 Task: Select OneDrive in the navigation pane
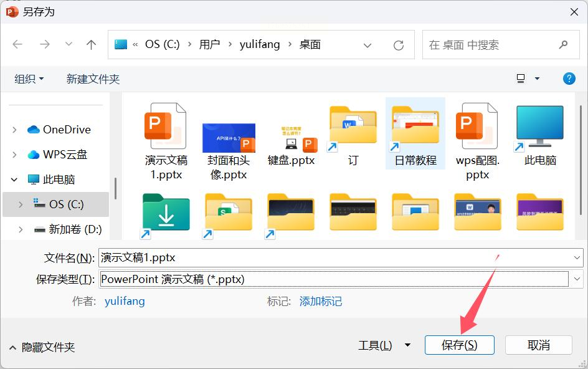click(x=59, y=130)
